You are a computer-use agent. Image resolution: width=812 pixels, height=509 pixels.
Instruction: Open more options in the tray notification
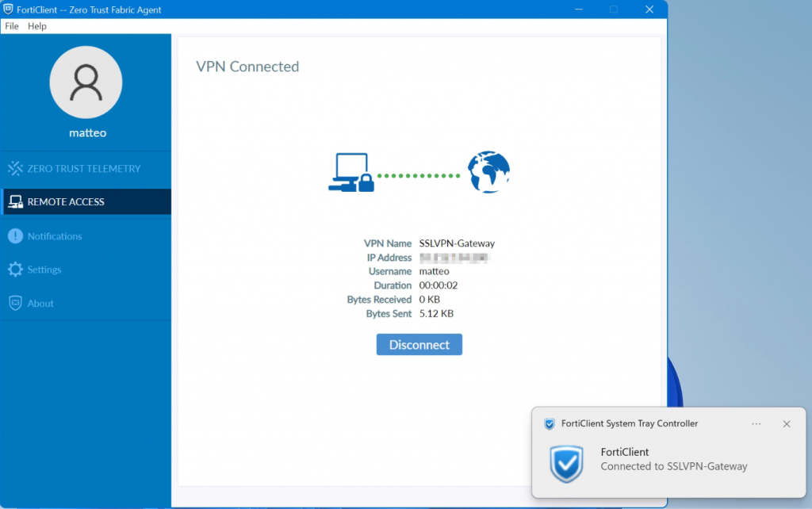756,423
